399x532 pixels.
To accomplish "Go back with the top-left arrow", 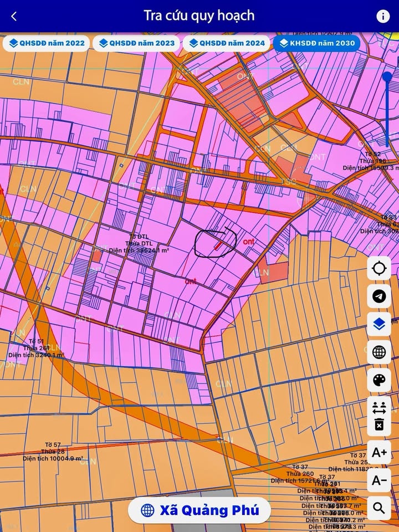I will click(x=14, y=16).
